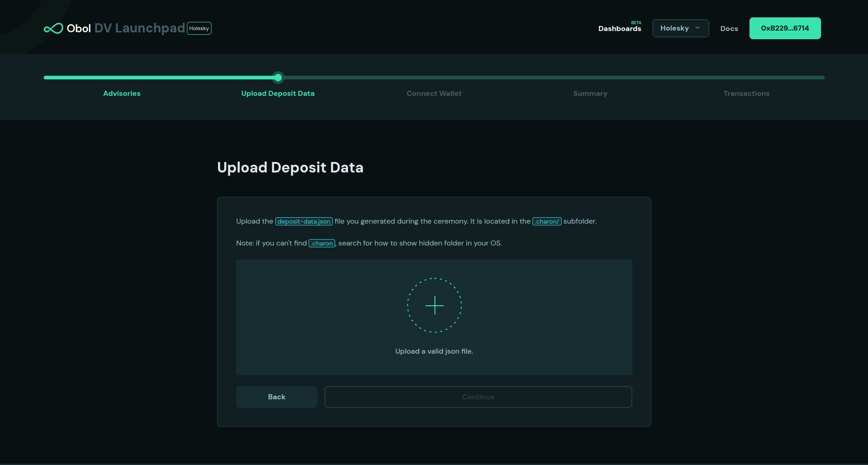Click the plus upload icon
The image size is (868, 465).
[434, 305]
